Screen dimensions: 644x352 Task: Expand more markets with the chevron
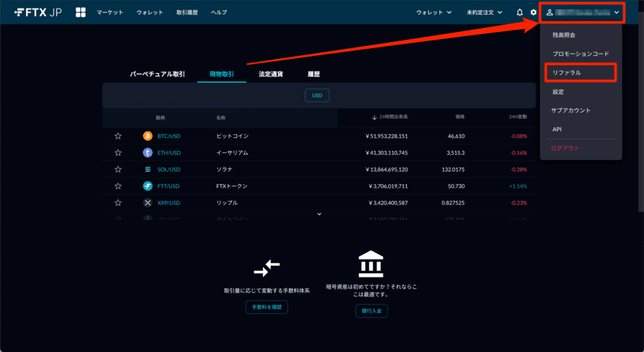tap(319, 214)
